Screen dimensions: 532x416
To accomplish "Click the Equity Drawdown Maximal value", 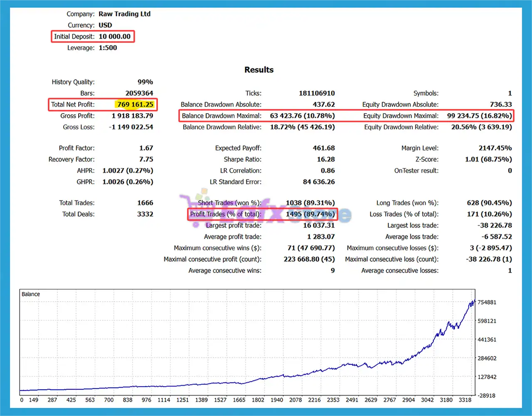I will coord(479,116).
